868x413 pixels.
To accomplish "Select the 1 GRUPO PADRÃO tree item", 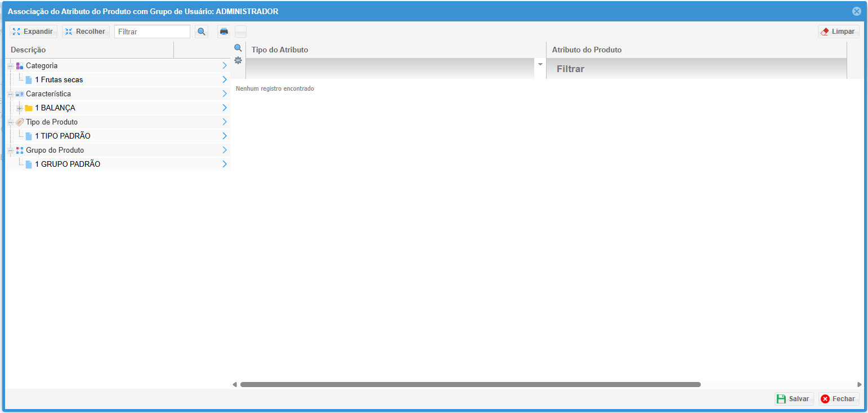I will click(x=68, y=165).
